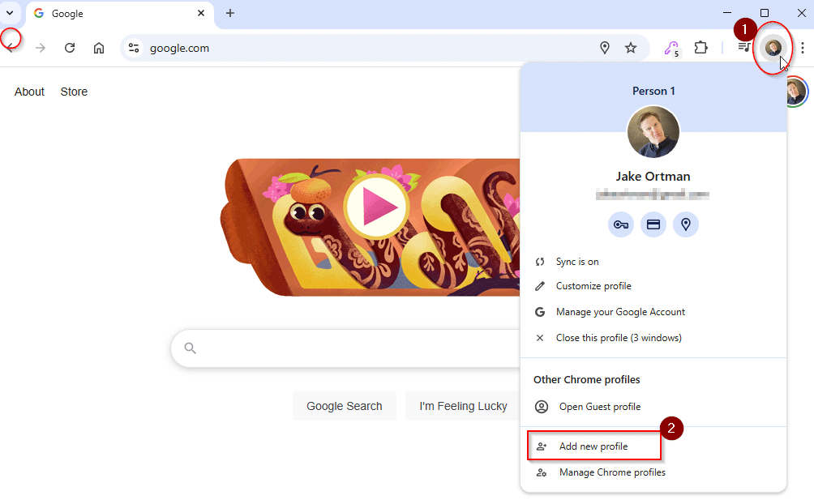Click the profile avatar in toolbar

point(773,48)
